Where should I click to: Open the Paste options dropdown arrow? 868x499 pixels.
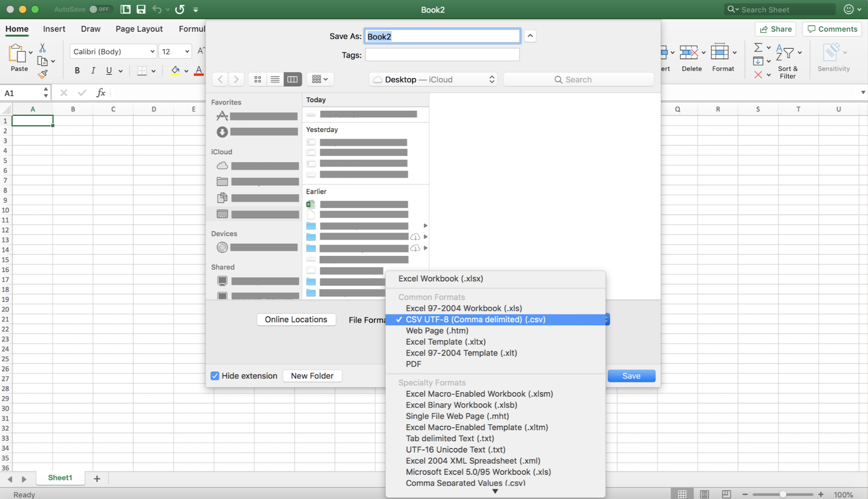pyautogui.click(x=31, y=53)
